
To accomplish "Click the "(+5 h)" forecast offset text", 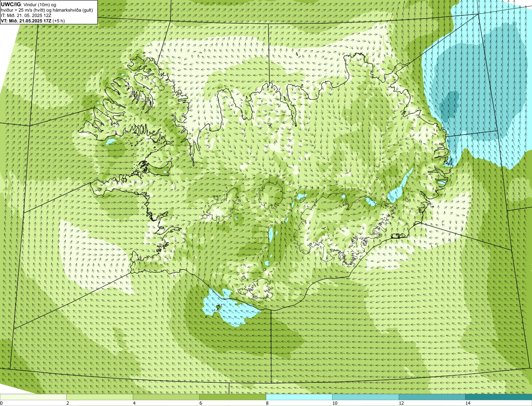I will point(59,20).
